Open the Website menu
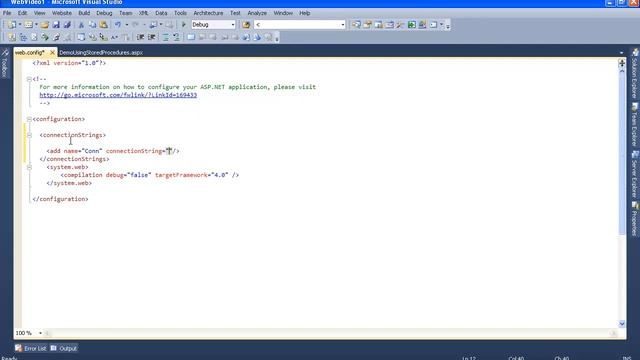 [x=62, y=13]
